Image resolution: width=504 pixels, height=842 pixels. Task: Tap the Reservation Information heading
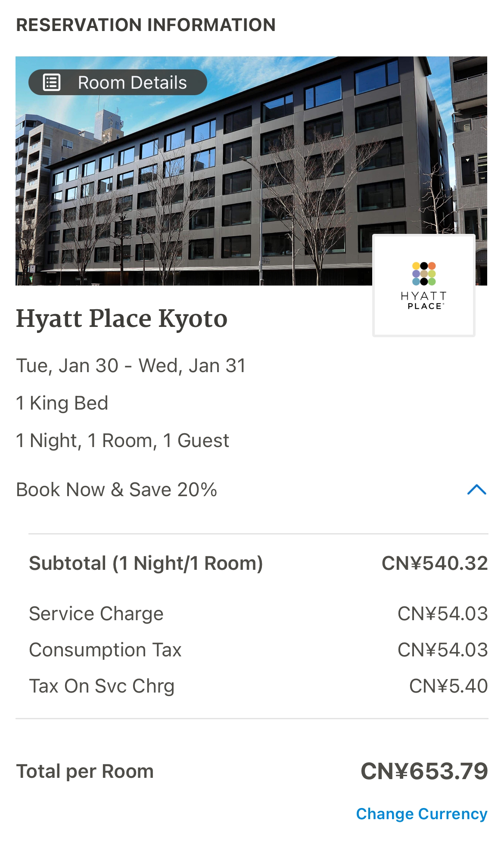point(146,25)
